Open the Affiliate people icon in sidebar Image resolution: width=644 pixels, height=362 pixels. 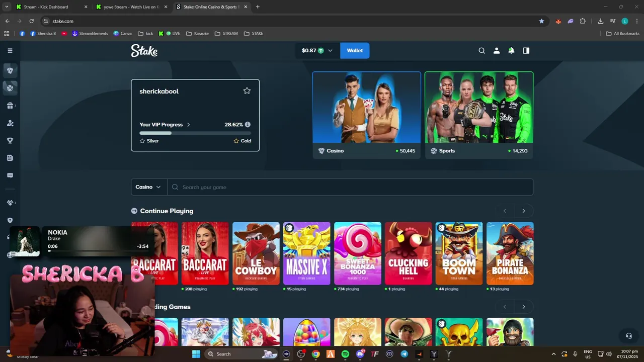tap(10, 123)
